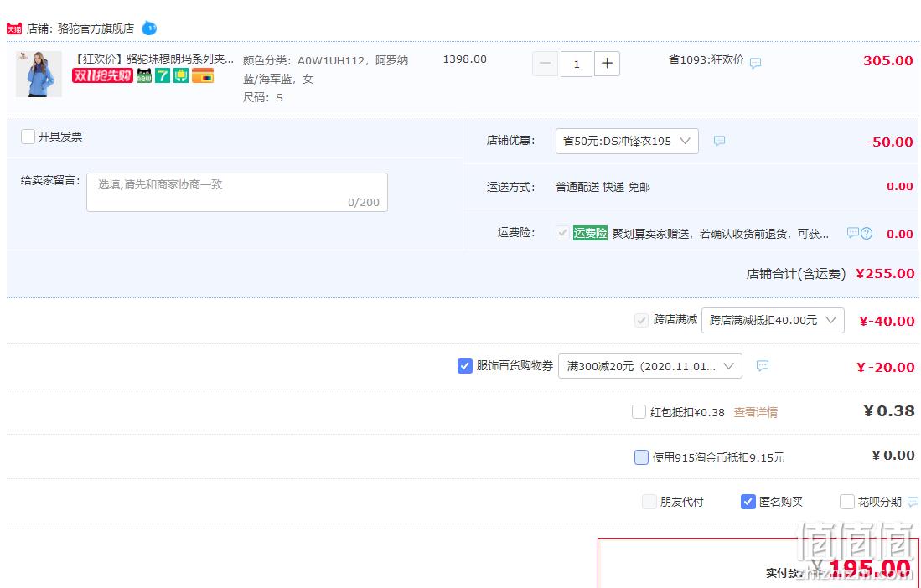Open the 查看详情 link for red packet

756,413
